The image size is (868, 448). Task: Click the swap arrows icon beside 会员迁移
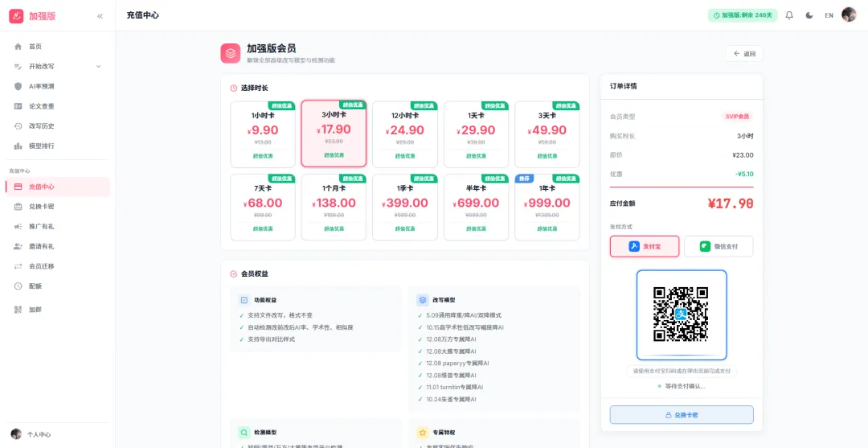click(x=18, y=266)
